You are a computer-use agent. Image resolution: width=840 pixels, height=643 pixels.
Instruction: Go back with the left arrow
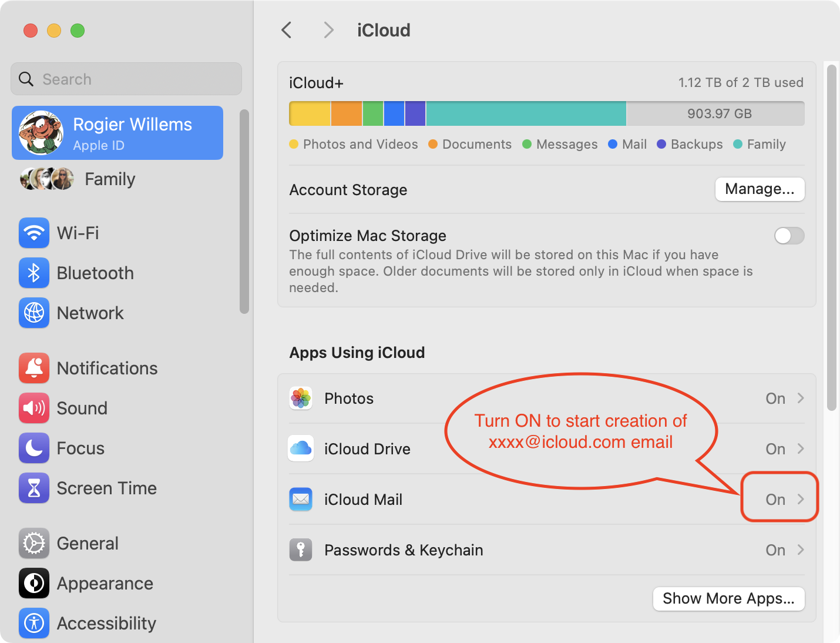click(x=287, y=30)
